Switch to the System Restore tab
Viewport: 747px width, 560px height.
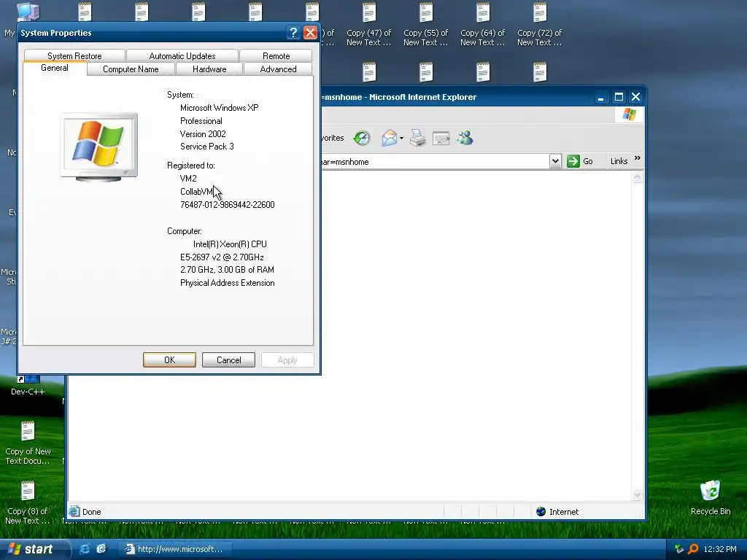click(x=74, y=55)
